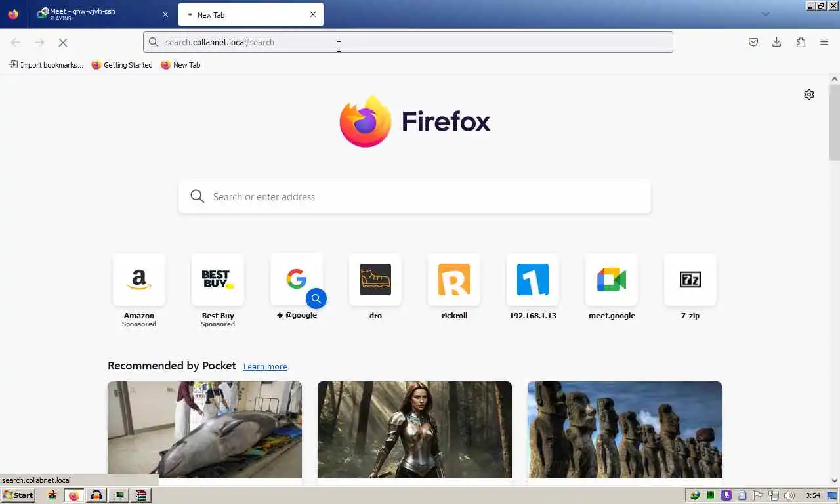Image resolution: width=840 pixels, height=504 pixels.
Task: Open the Firefox application menu
Action: tap(824, 42)
